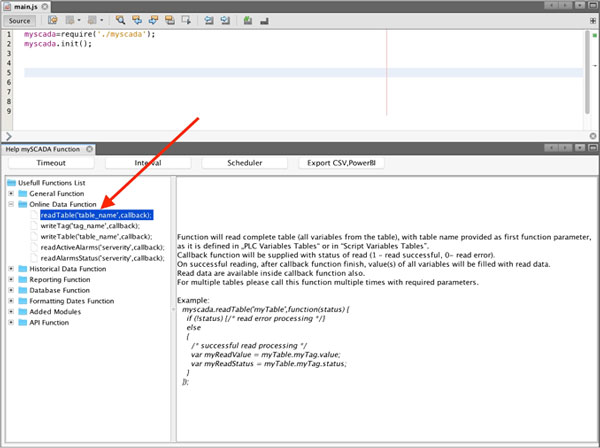Open the Back history dropdown arrow
The height and width of the screenshot is (448, 600).
coord(79,20)
